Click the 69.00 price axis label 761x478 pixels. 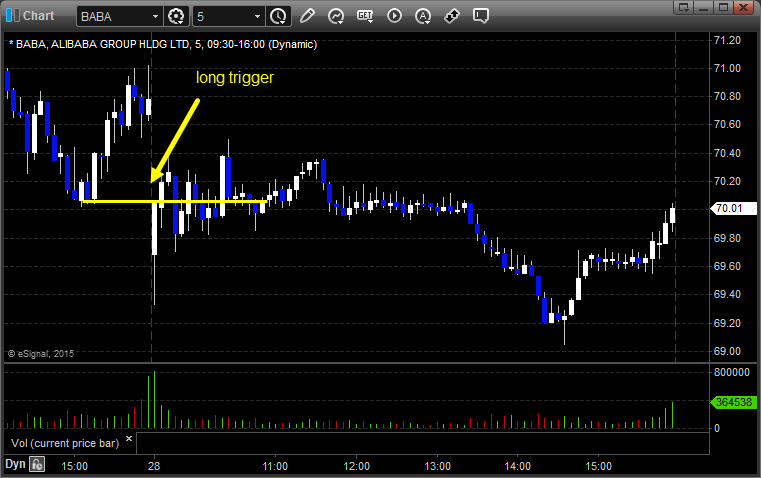tap(727, 351)
